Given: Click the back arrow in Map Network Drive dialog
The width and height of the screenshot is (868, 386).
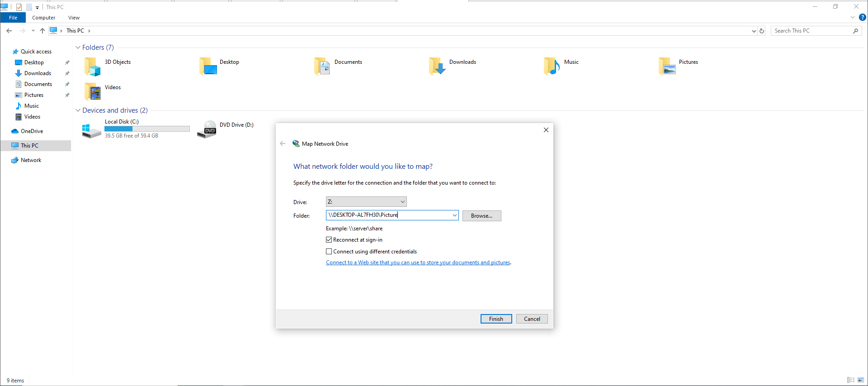Looking at the screenshot, I should tap(283, 143).
